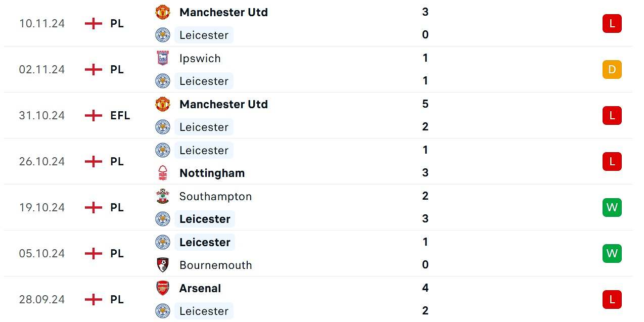Click highlighted Leicester name in Arsenal match

(204, 311)
